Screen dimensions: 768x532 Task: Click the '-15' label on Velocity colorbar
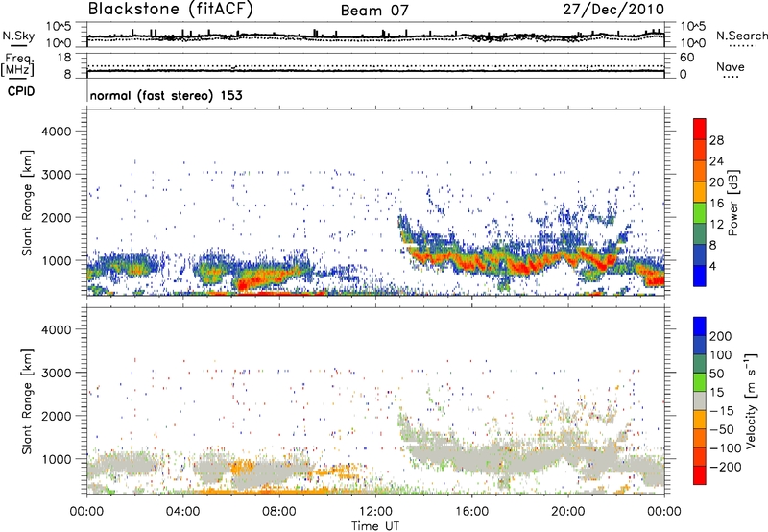point(722,411)
